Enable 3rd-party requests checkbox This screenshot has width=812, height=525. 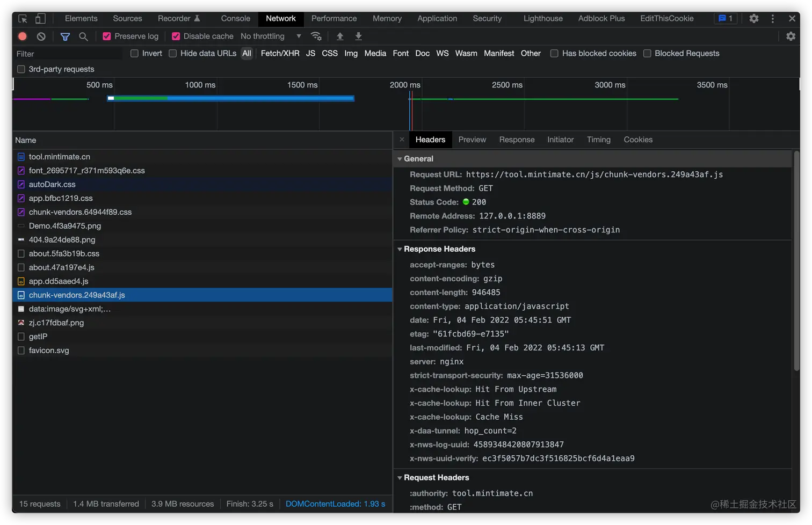[x=21, y=69]
